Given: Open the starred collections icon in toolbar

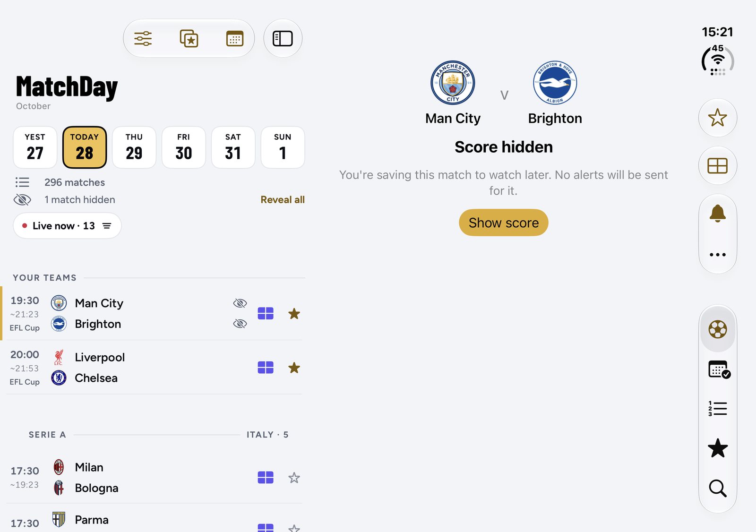Looking at the screenshot, I should click(189, 38).
